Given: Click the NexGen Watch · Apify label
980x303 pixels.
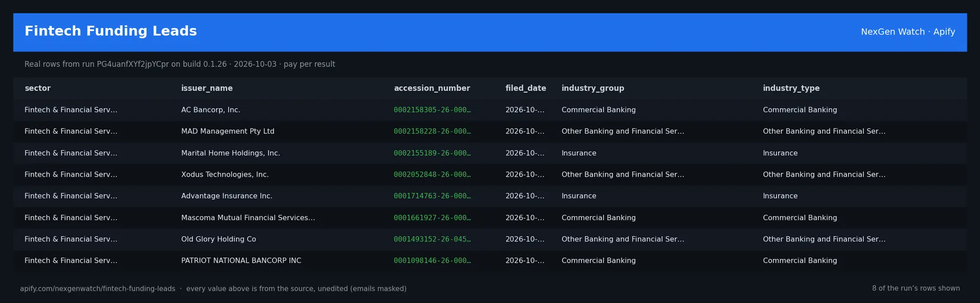Looking at the screenshot, I should (908, 32).
